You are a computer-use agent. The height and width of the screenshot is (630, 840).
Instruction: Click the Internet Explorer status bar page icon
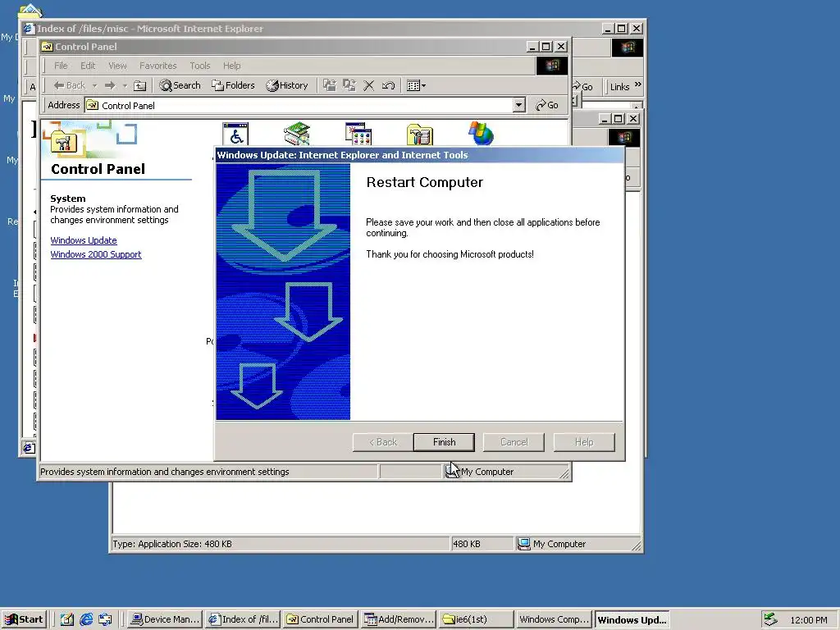(x=29, y=447)
